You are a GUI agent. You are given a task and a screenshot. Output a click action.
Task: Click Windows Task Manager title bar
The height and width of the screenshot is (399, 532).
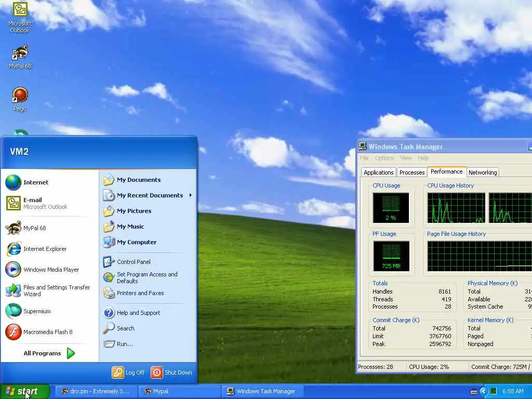445,147
